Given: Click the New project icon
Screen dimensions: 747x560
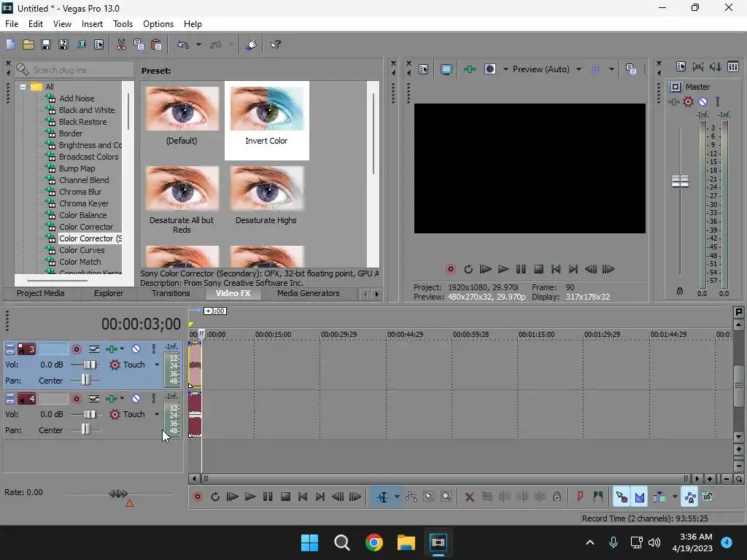Looking at the screenshot, I should (10, 44).
